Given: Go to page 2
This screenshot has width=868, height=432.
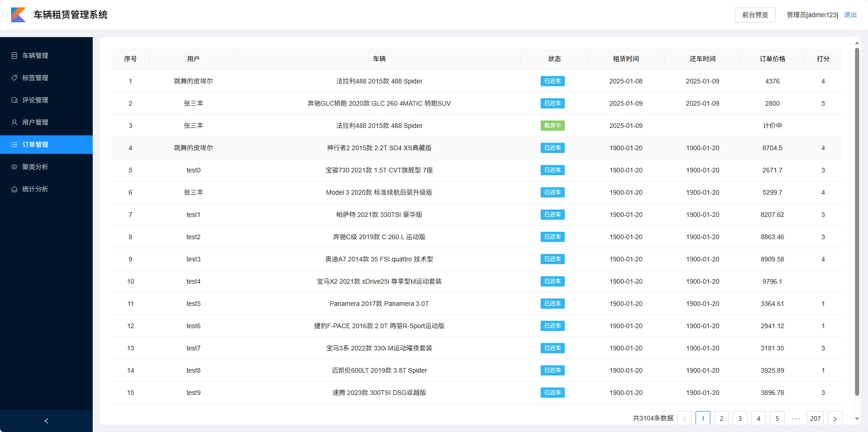Looking at the screenshot, I should click(x=721, y=419).
